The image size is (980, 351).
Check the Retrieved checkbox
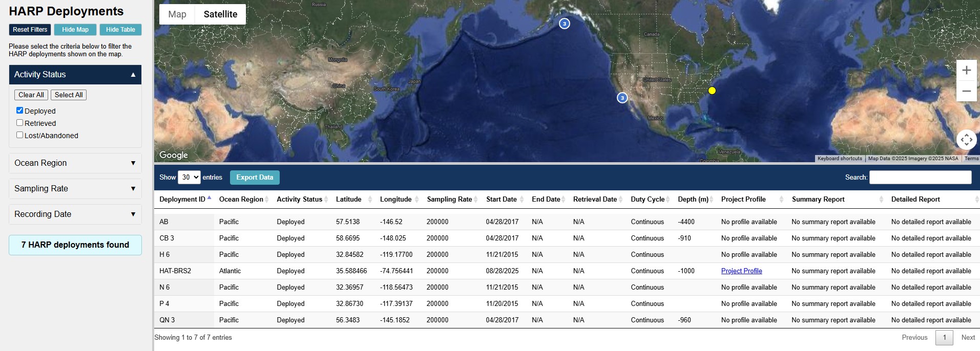19,123
